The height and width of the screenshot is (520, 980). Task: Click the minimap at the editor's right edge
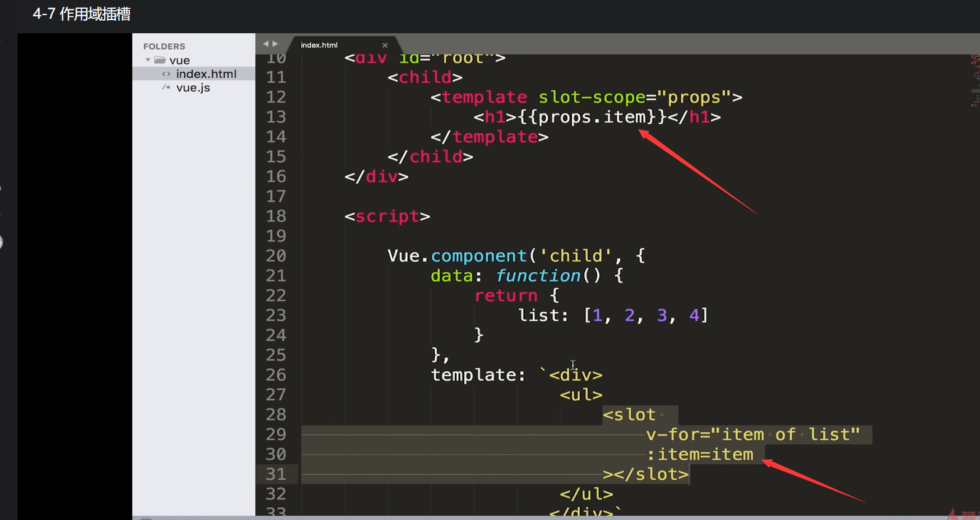tap(974, 82)
